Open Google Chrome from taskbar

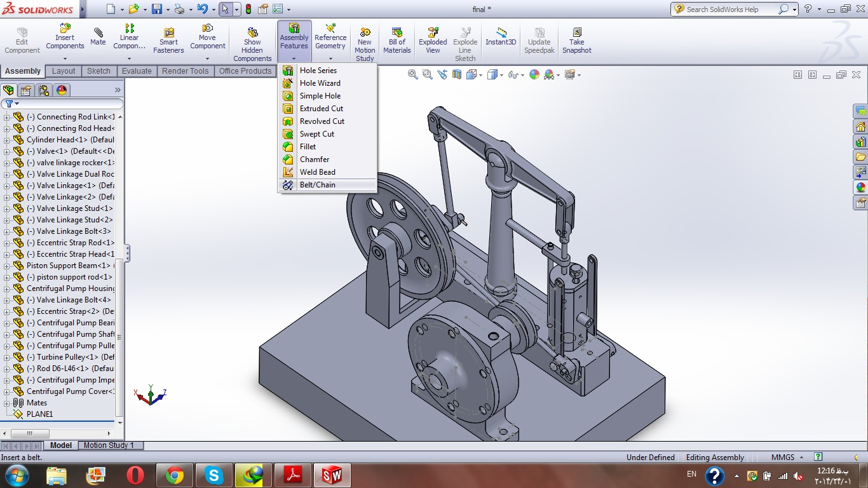point(175,475)
